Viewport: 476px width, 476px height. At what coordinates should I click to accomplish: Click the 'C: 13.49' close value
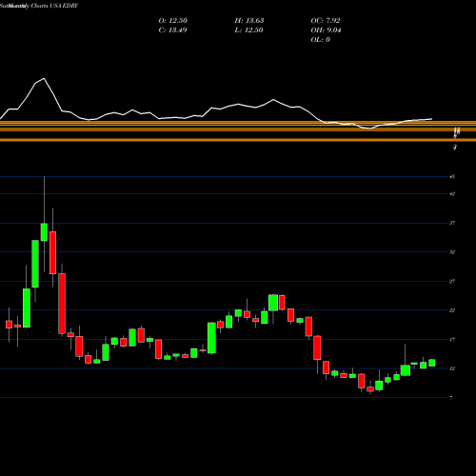[x=172, y=30]
